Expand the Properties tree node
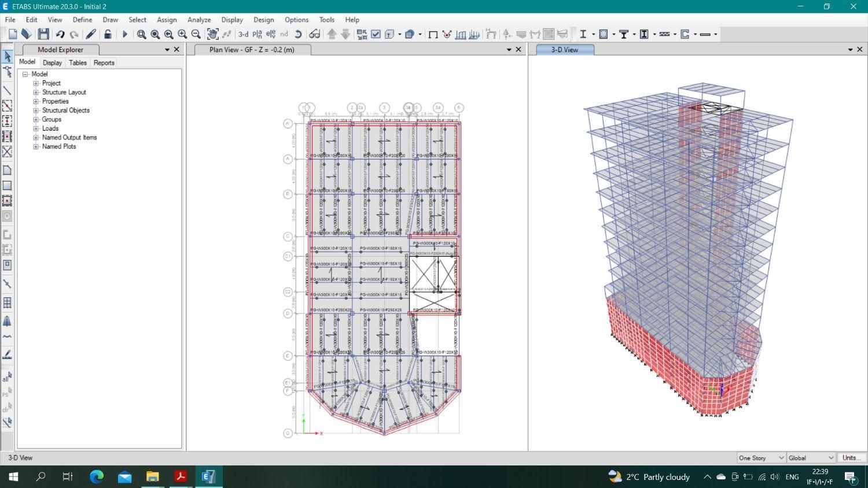The image size is (868, 488). pyautogui.click(x=36, y=101)
